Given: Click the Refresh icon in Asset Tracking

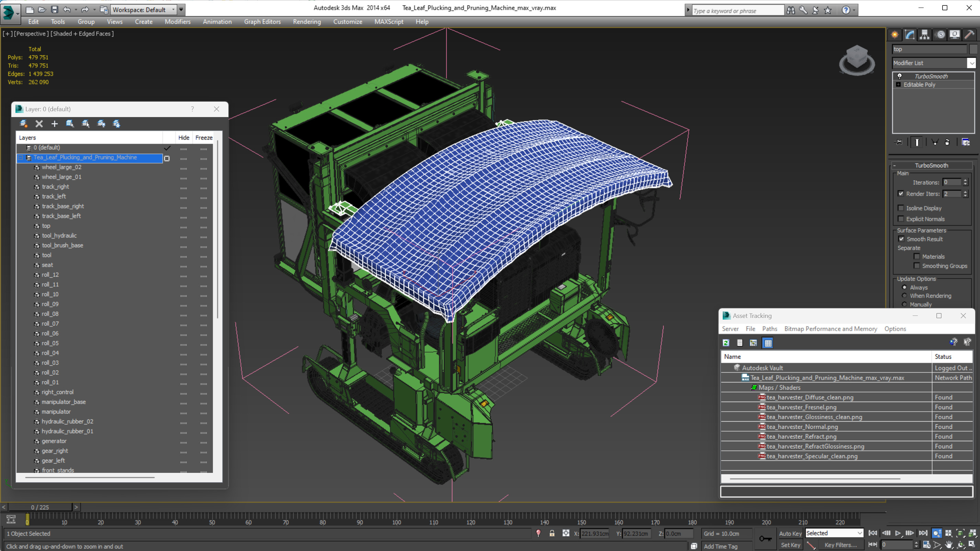Looking at the screenshot, I should 726,343.
